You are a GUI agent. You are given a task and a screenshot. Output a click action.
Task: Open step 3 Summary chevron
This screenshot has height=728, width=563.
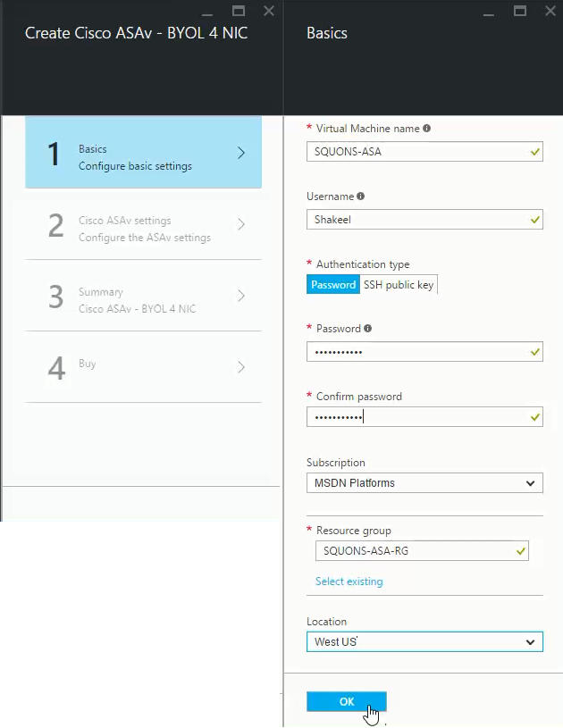(241, 296)
